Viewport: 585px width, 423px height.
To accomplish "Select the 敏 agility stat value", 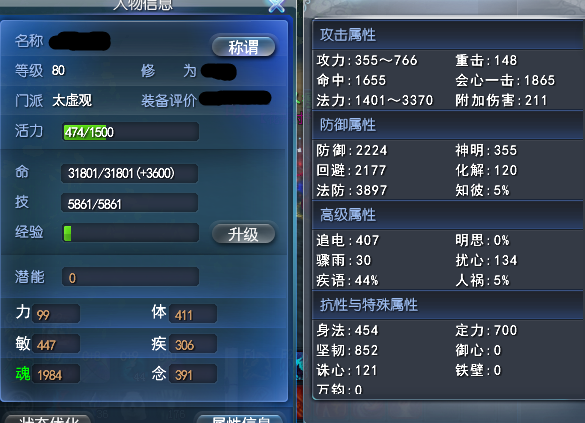I will click(56, 344).
